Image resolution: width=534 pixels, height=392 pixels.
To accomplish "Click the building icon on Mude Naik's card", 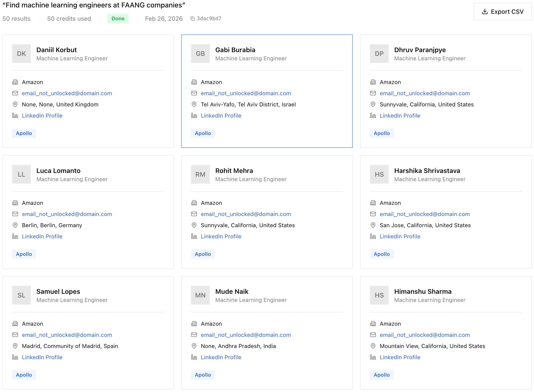I will (x=194, y=323).
